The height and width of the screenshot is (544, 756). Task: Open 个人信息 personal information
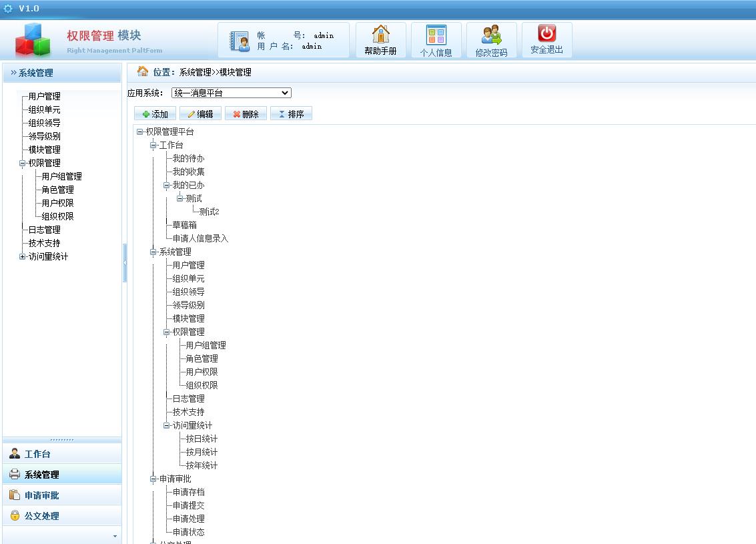click(436, 39)
